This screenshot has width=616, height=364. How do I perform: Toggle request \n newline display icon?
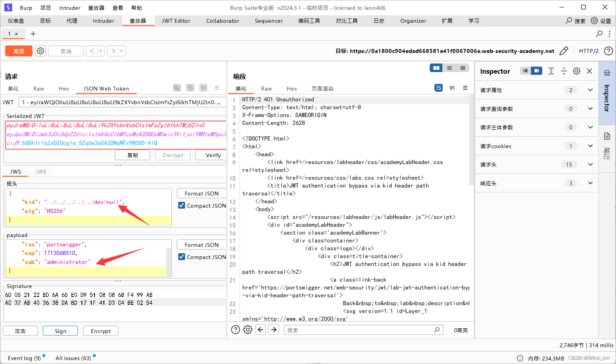point(203,88)
